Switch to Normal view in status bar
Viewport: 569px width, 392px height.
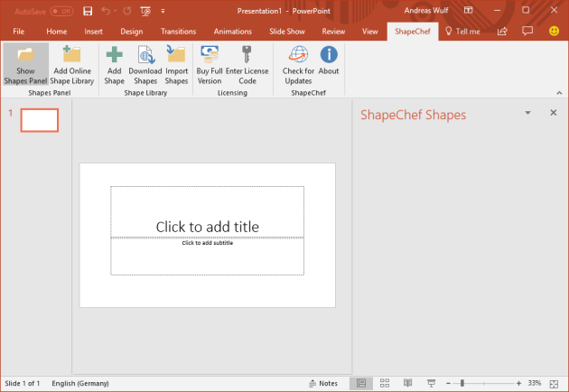(361, 383)
